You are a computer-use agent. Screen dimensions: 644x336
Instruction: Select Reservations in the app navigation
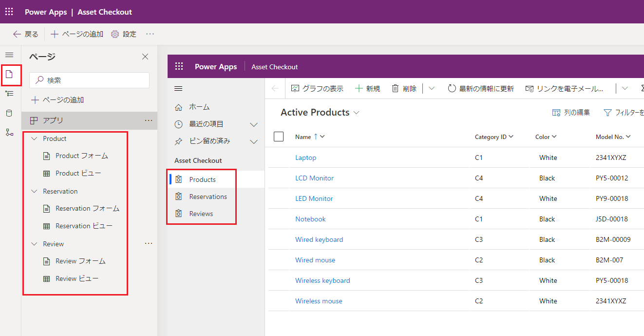[x=208, y=197]
